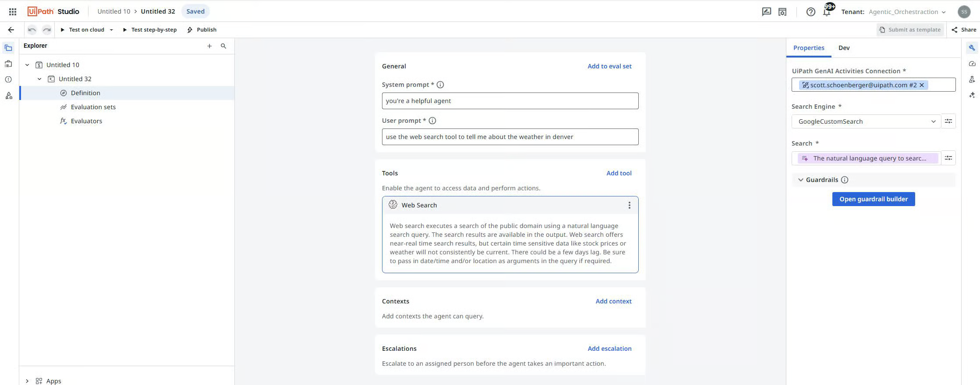This screenshot has height=385, width=980.
Task: Collapse the Untitled 10 tree node
Action: pos(27,65)
